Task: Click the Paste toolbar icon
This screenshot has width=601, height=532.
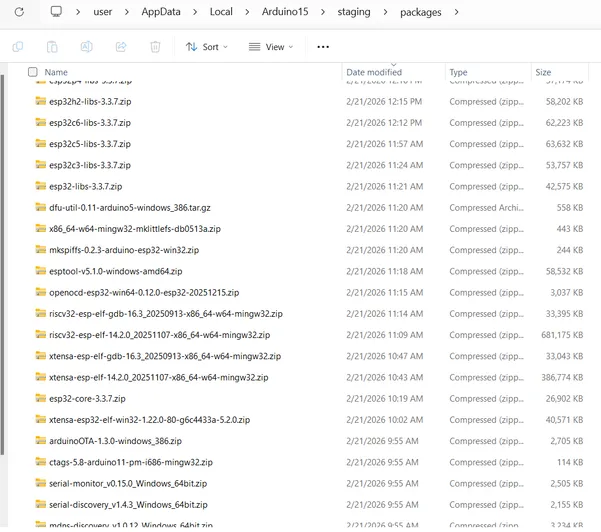Action: pyautogui.click(x=52, y=47)
